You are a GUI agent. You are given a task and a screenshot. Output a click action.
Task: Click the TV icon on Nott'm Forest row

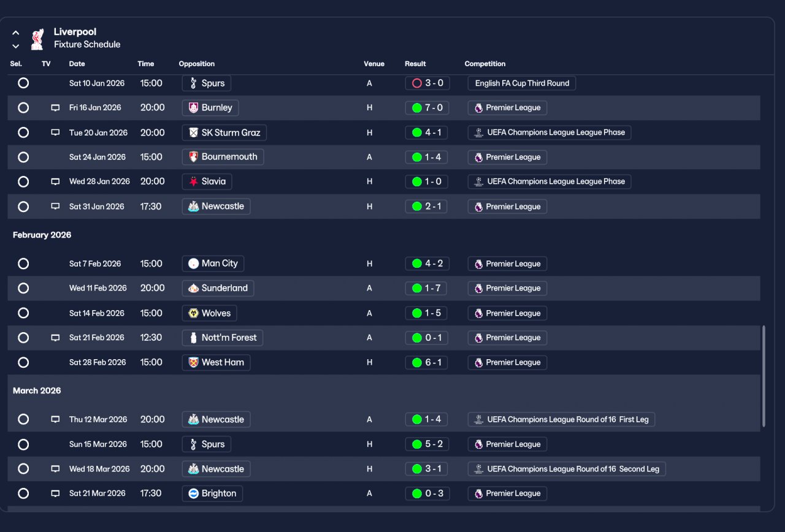pos(55,338)
